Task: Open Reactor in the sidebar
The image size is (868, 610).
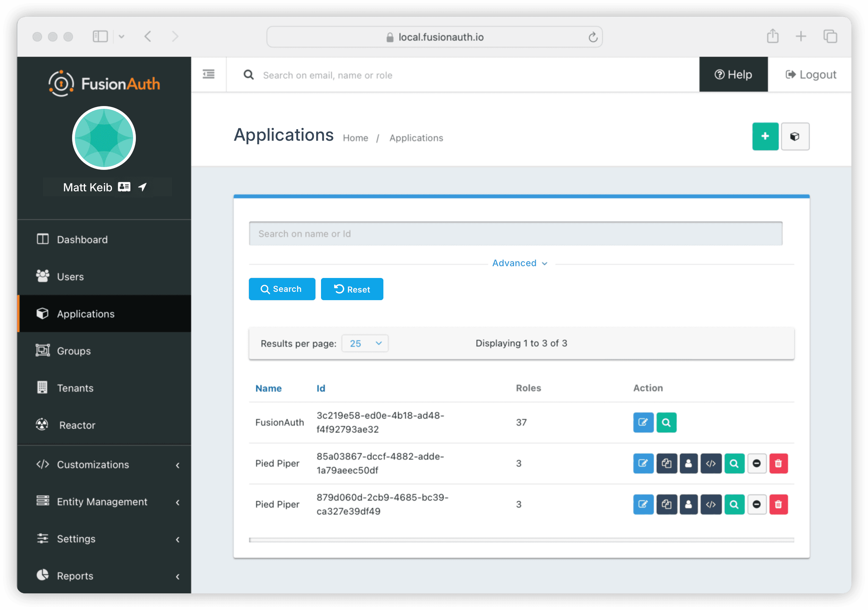Action: [x=104, y=425]
